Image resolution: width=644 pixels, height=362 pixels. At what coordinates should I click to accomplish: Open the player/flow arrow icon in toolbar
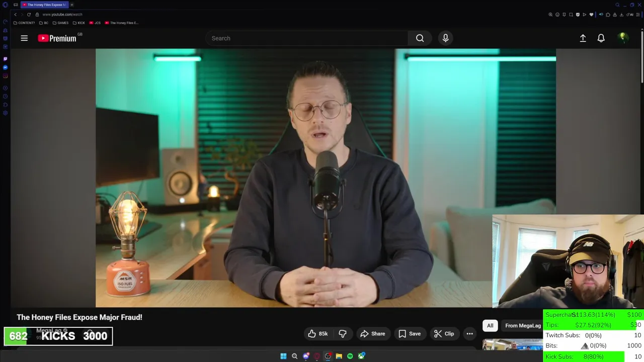(584, 15)
